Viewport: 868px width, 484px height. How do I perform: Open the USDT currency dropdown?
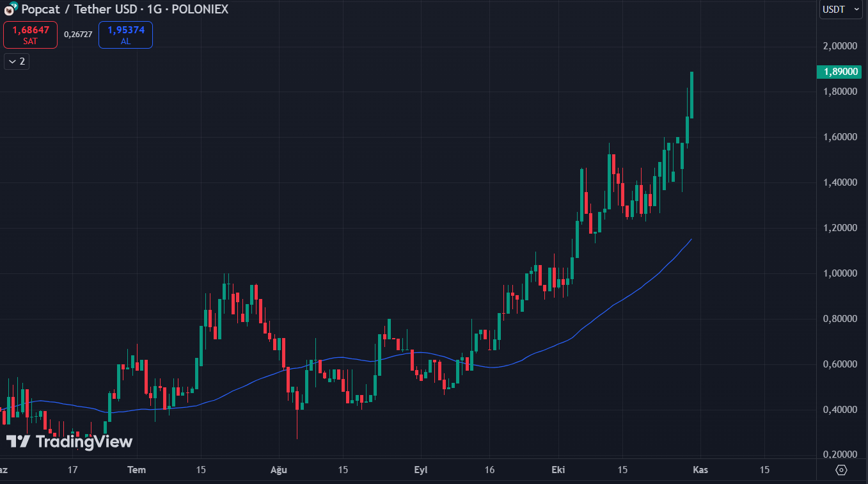[x=840, y=10]
